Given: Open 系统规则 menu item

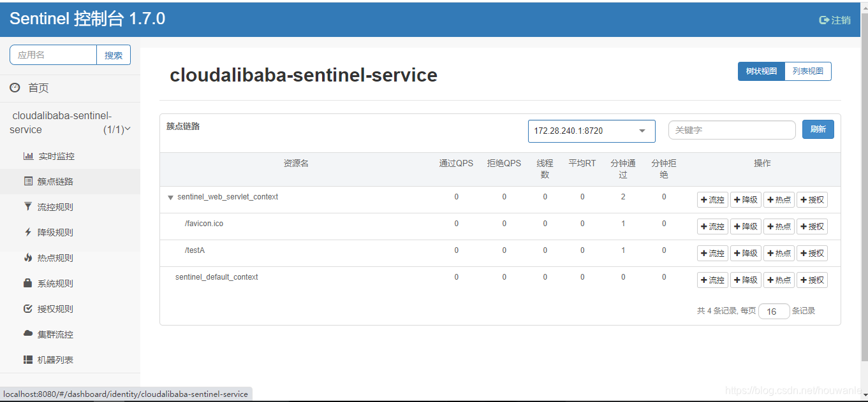Looking at the screenshot, I should pyautogui.click(x=70, y=284).
